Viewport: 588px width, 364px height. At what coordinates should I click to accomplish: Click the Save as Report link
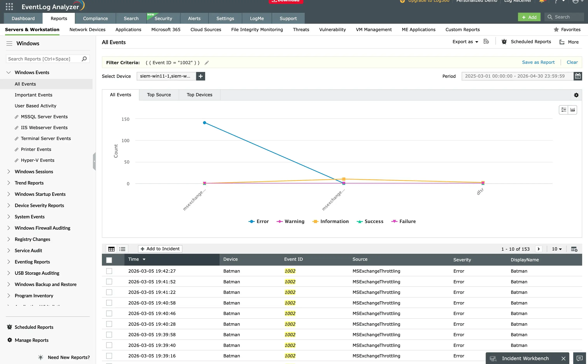click(538, 62)
